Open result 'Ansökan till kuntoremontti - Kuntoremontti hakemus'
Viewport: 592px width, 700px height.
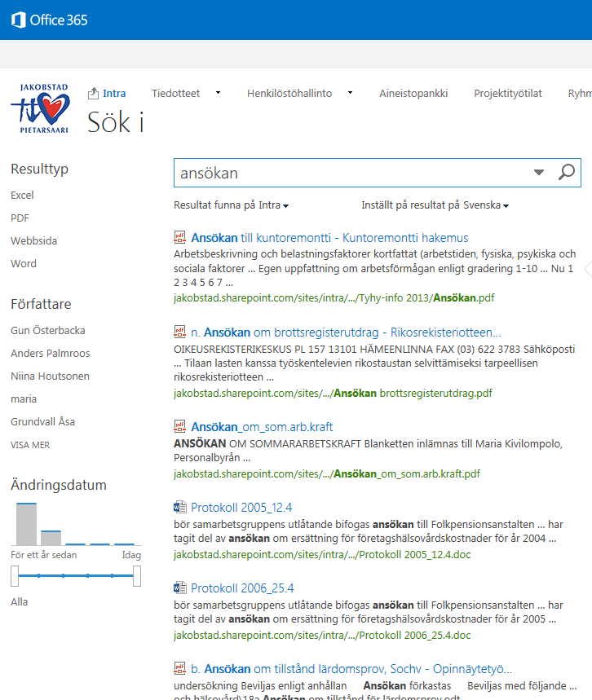click(329, 237)
